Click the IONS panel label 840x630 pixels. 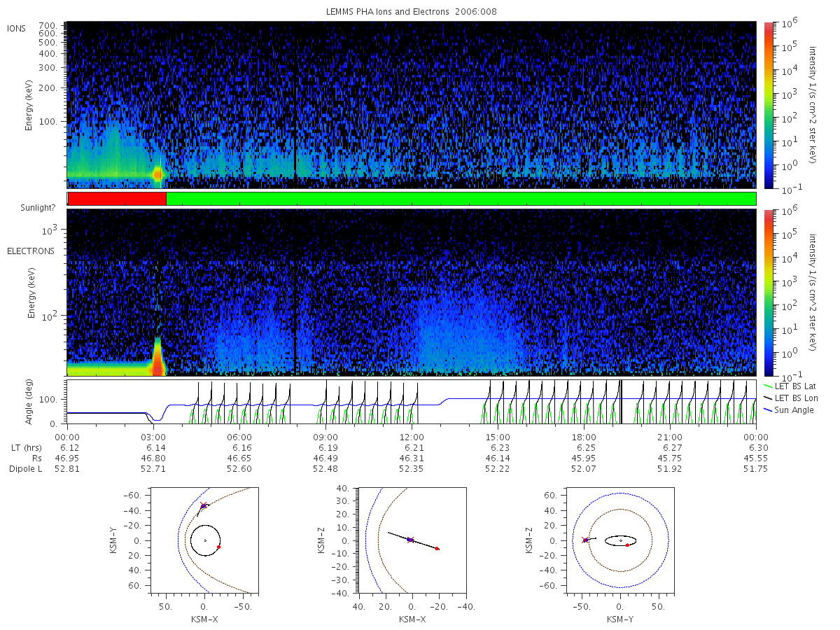coord(17,28)
